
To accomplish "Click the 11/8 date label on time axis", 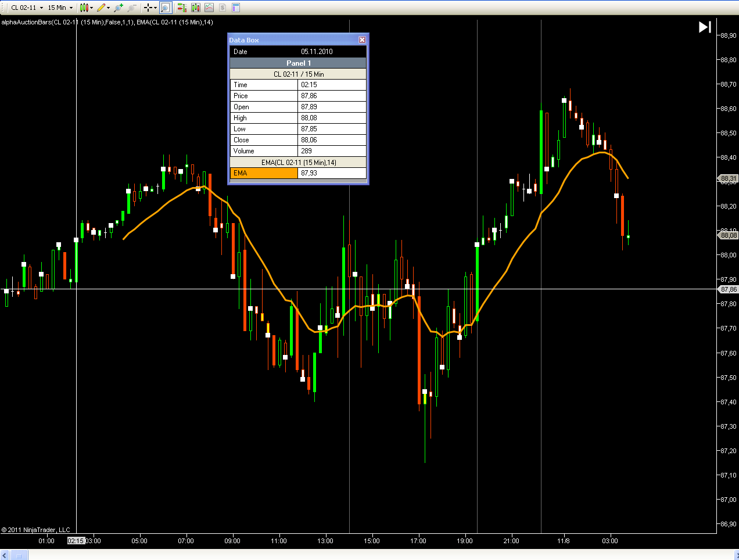I will [564, 541].
